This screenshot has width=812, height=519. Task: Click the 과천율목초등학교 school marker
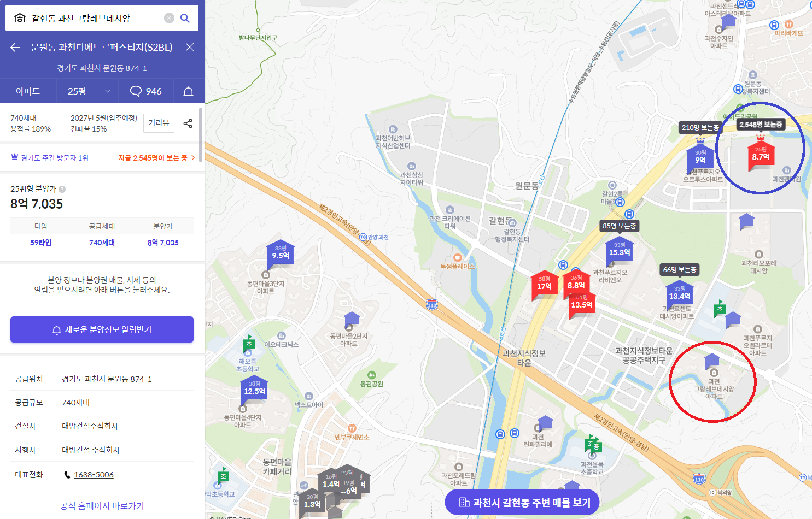[592, 455]
